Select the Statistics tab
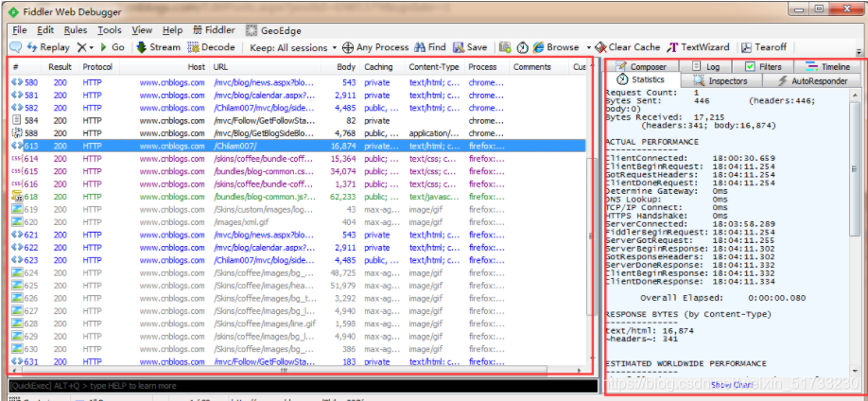 pos(640,79)
